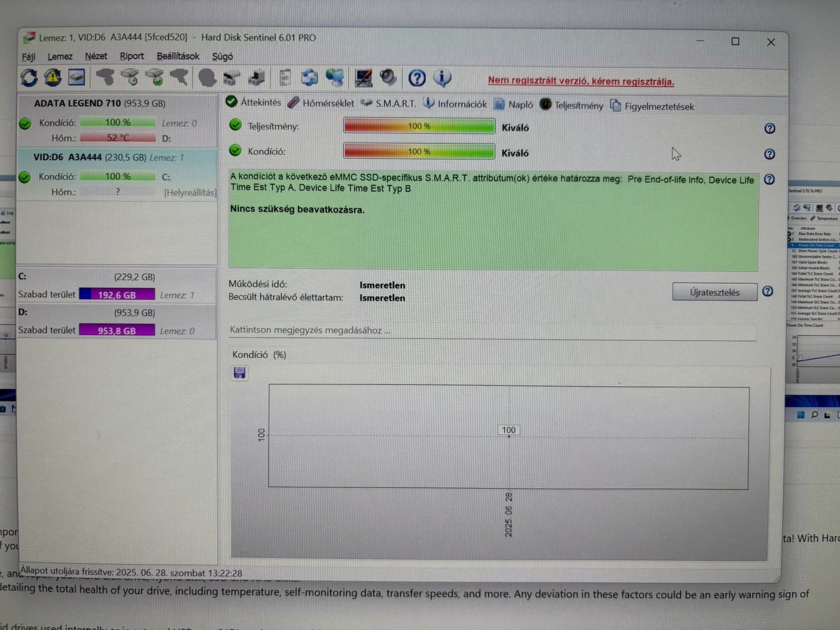Image resolution: width=840 pixels, height=630 pixels.
Task: Click the Teljesítmény 100 % gradient bar
Action: (419, 126)
